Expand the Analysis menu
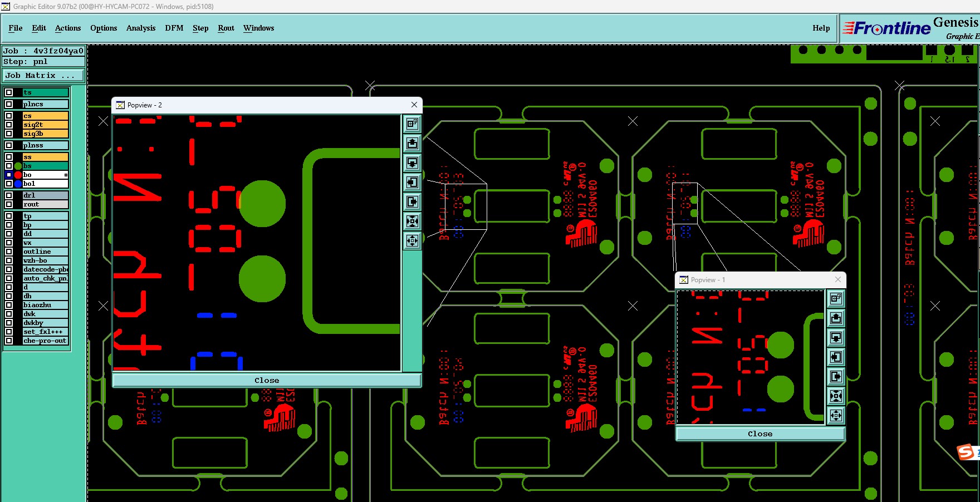Screen dimensions: 980x502 141,28
